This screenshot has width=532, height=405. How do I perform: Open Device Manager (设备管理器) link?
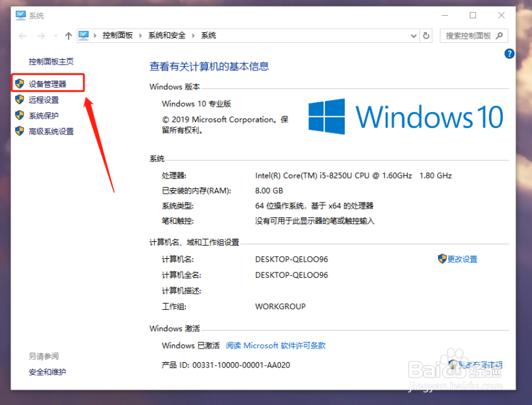coord(48,84)
